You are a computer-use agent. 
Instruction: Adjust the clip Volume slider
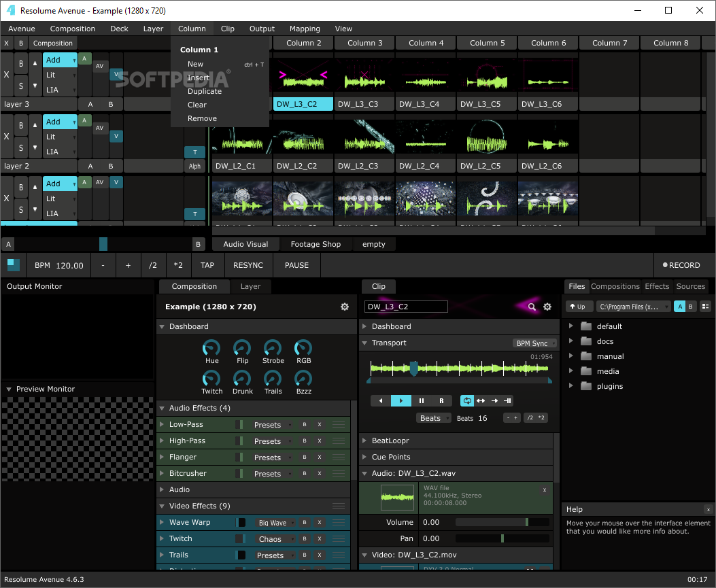coord(502,522)
